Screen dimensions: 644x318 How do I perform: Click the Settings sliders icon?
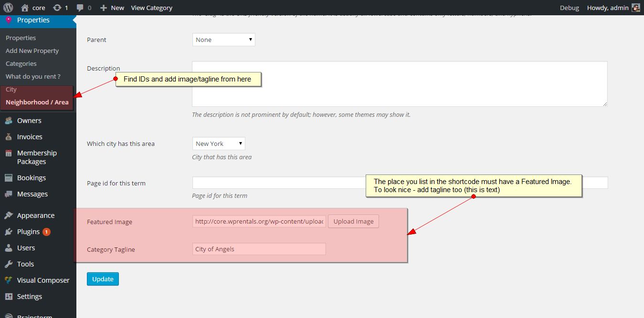coord(9,297)
